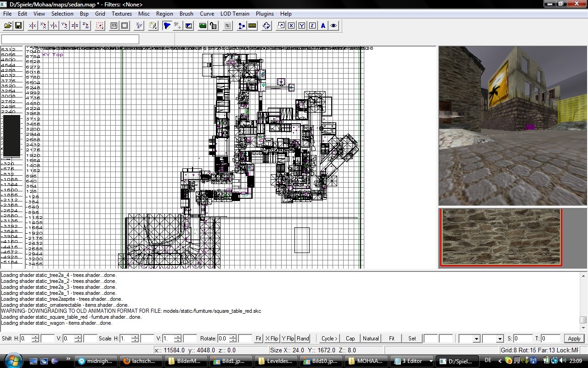The image size is (588, 368).
Task: Click the Rand button
Action: coord(303,339)
